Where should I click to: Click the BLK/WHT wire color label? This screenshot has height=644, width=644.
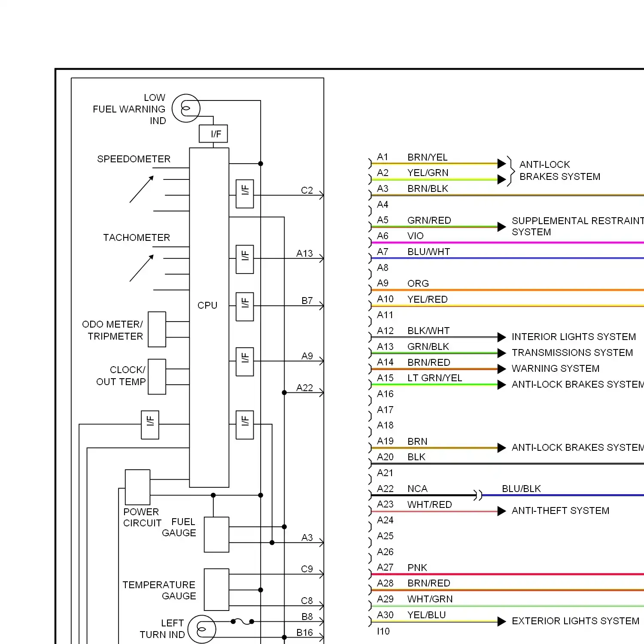[x=429, y=331]
